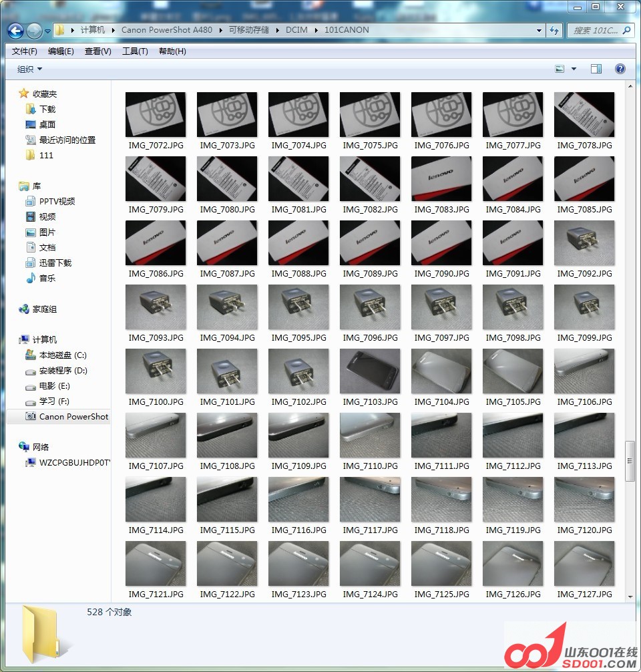Click the Forward navigation arrow
641x672 pixels.
(34, 31)
